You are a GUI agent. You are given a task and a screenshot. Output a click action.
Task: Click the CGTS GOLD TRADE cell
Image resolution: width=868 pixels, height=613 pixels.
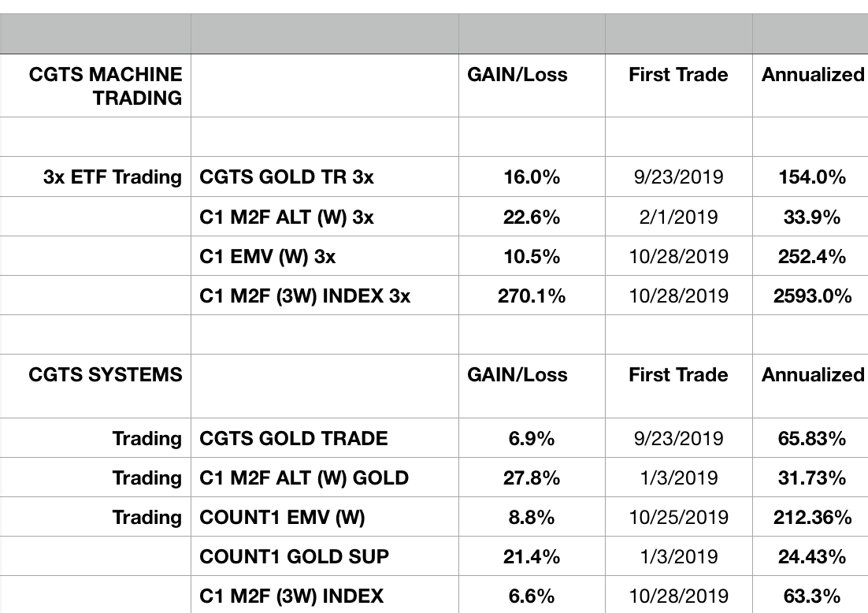tap(294, 438)
